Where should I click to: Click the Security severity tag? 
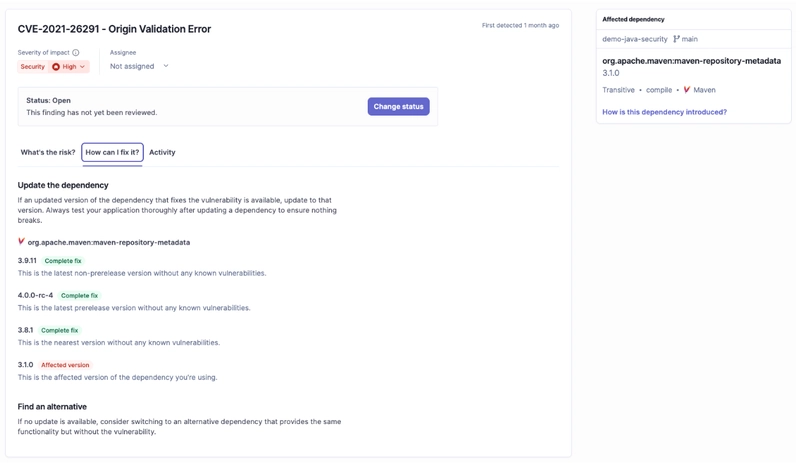pos(33,67)
